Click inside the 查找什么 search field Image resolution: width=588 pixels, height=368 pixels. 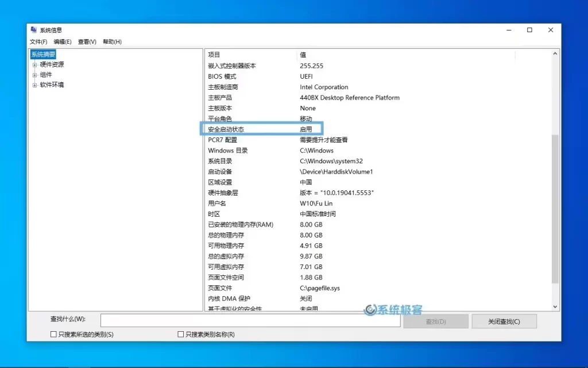coord(250,320)
